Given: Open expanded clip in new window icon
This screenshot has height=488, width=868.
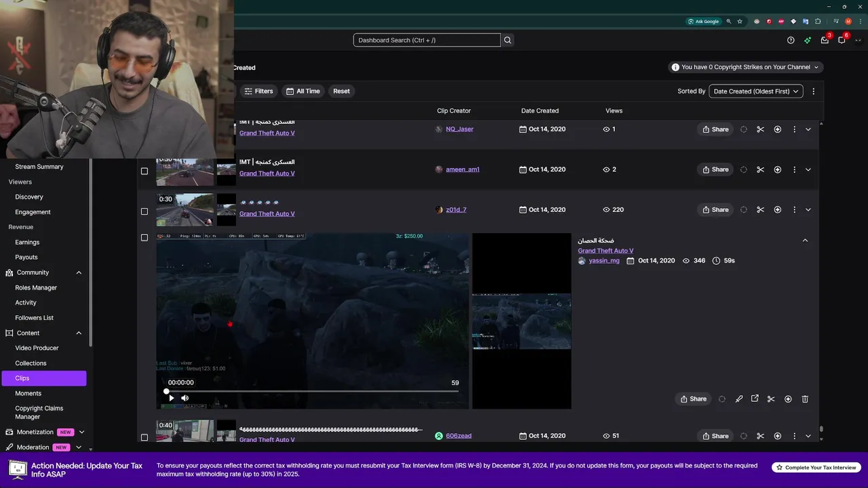Looking at the screenshot, I should 755,399.
